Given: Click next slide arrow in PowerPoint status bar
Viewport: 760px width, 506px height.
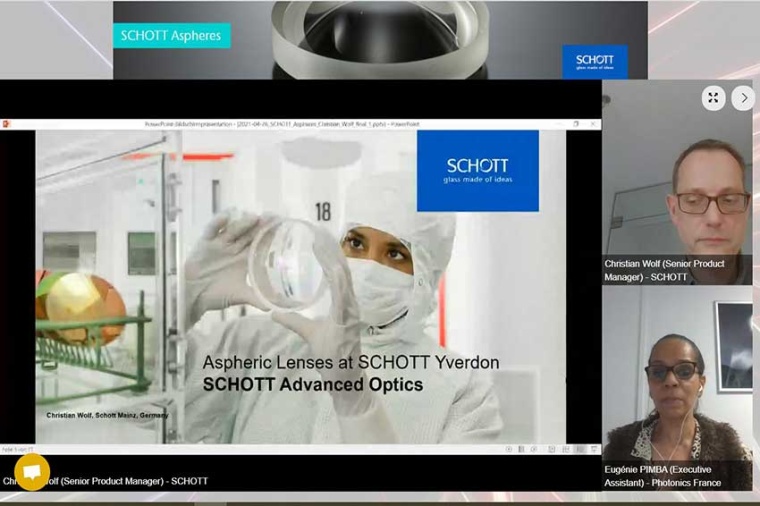Looking at the screenshot, I should (x=534, y=449).
